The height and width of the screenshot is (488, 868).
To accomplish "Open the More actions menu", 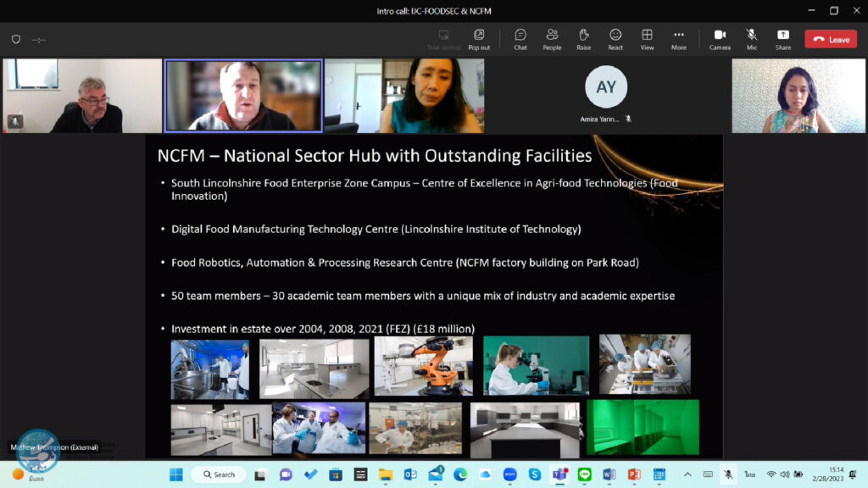I will point(679,40).
